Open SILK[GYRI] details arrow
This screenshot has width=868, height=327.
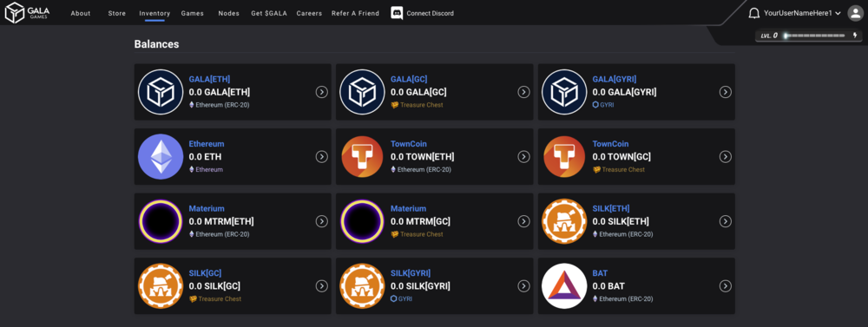pyautogui.click(x=523, y=286)
